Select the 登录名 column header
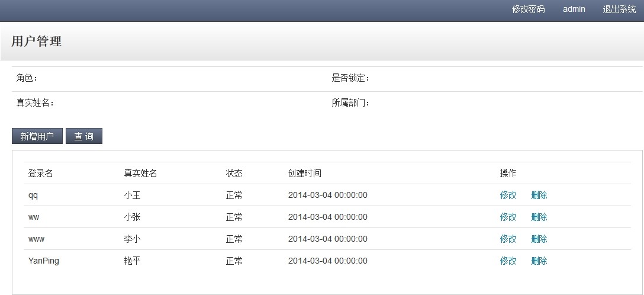The height and width of the screenshot is (295, 644). pyautogui.click(x=40, y=174)
